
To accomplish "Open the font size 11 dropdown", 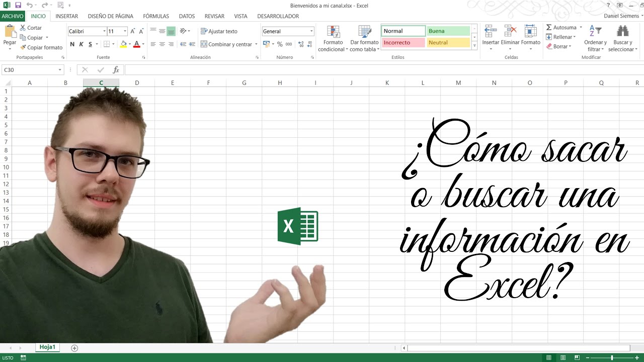I will click(125, 31).
